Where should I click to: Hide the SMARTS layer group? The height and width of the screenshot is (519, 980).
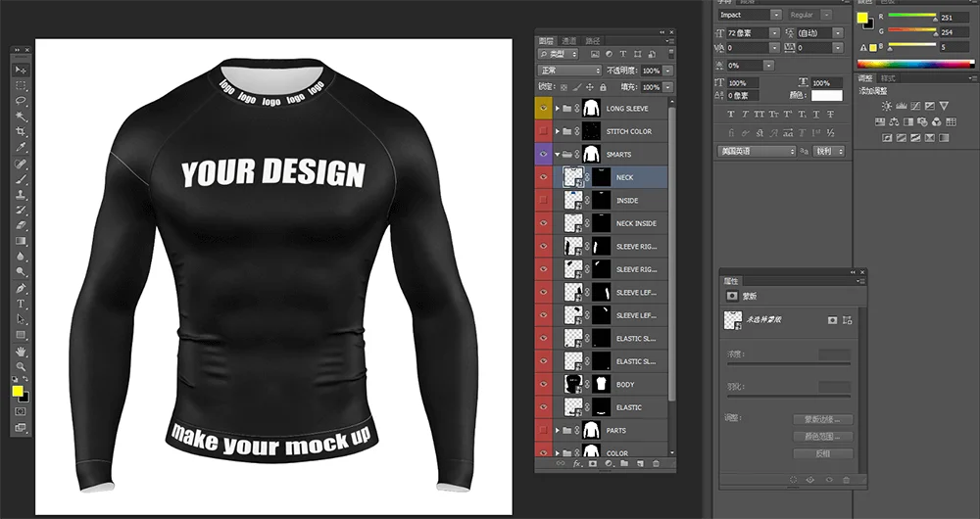(x=543, y=155)
